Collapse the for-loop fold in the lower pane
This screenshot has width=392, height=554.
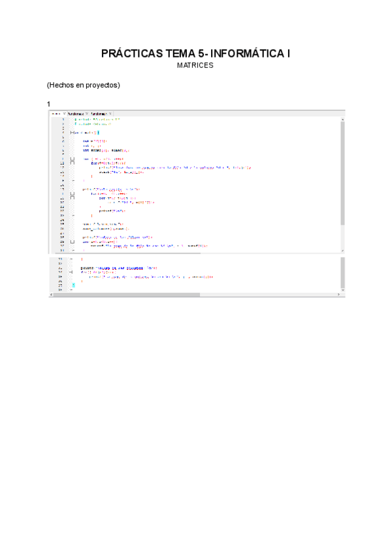click(x=72, y=272)
